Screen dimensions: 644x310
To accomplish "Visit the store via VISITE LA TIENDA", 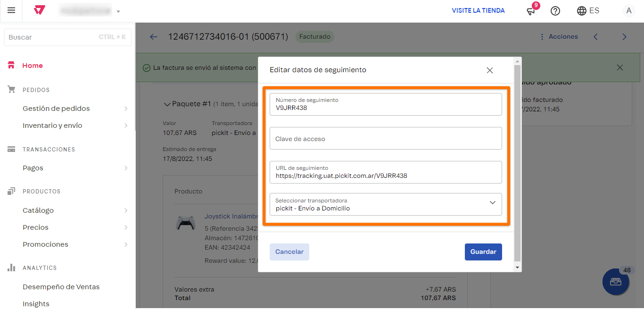I will pos(478,10).
